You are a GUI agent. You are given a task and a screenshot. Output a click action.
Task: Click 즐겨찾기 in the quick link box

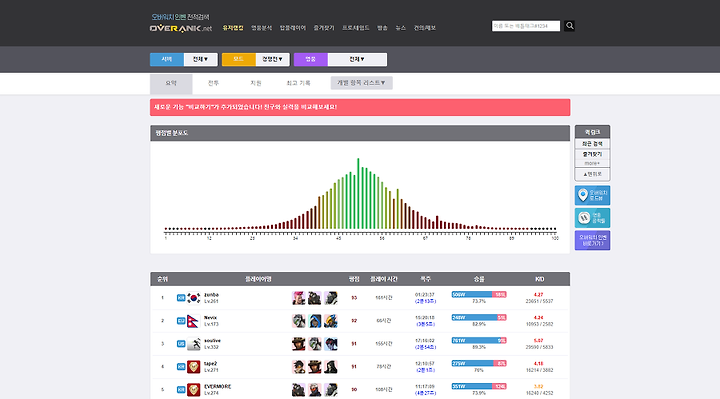coord(592,154)
